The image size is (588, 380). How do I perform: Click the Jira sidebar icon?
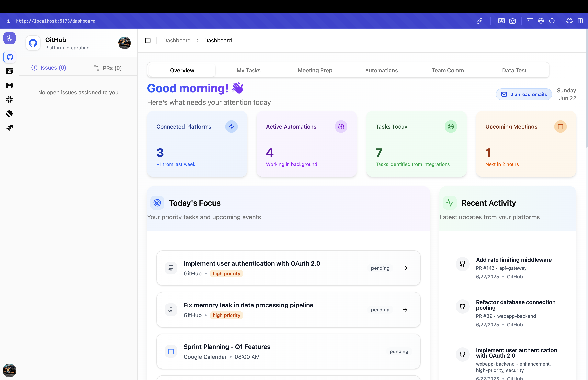click(x=9, y=128)
